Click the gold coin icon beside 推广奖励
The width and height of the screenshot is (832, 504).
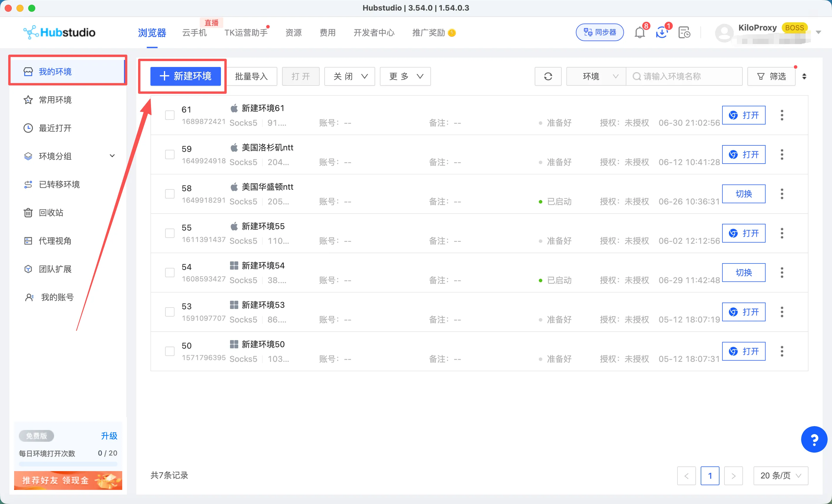click(x=452, y=33)
